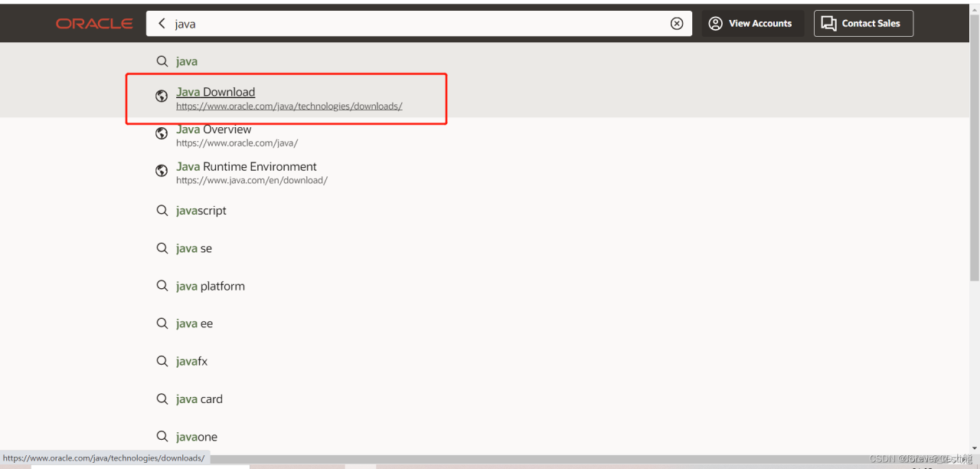Click the Oracle logo
Image resolution: width=980 pixels, height=469 pixels.
(x=94, y=24)
